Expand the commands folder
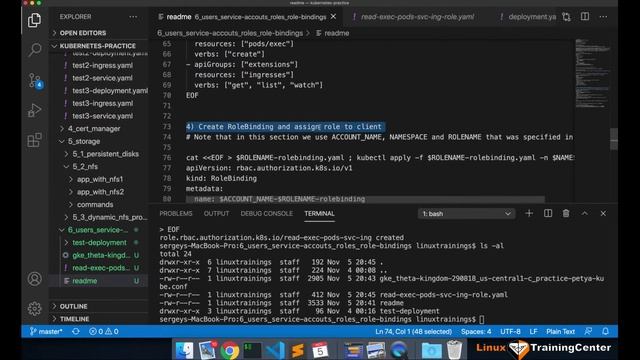 [95, 204]
